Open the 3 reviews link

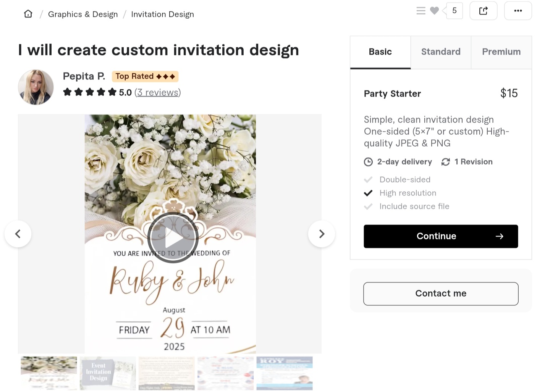(x=157, y=92)
